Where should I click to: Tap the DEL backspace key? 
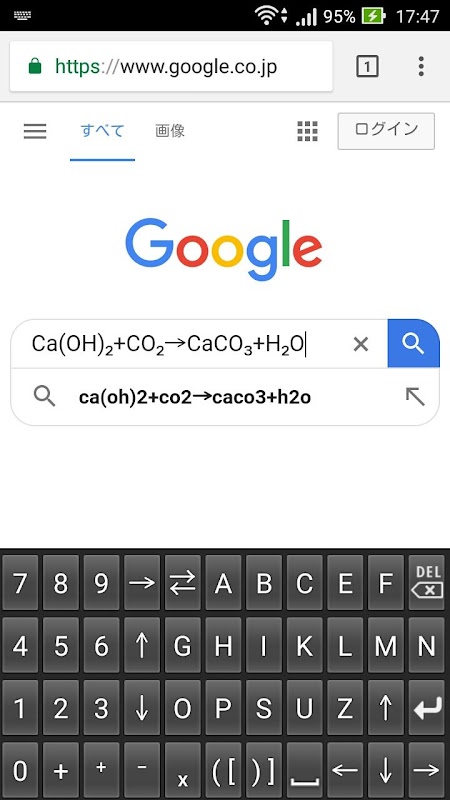click(x=427, y=583)
